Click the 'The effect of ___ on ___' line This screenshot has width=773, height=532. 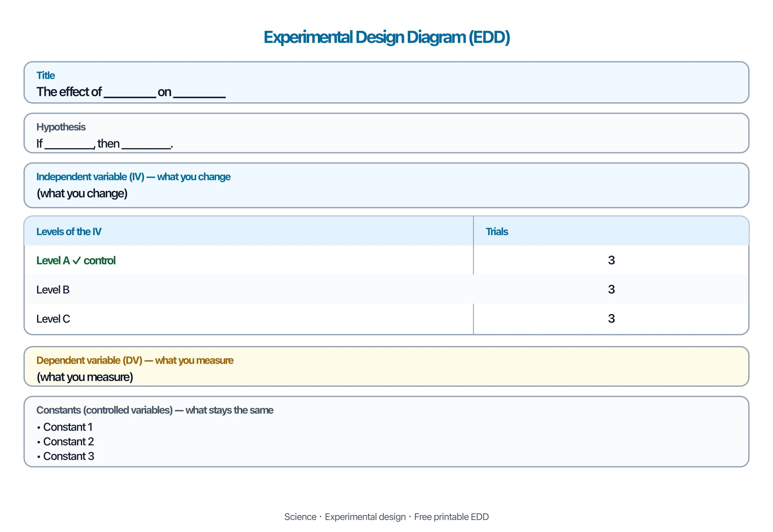pyautogui.click(x=131, y=92)
